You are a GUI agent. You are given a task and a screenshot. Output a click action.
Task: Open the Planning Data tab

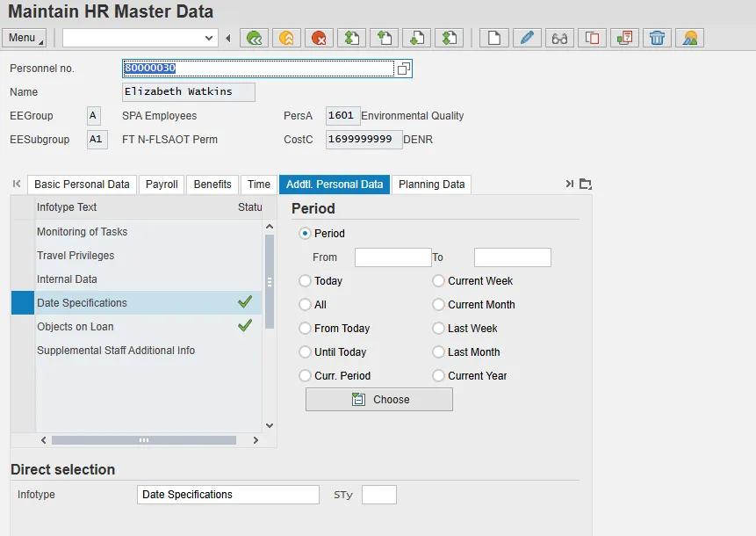click(x=431, y=185)
